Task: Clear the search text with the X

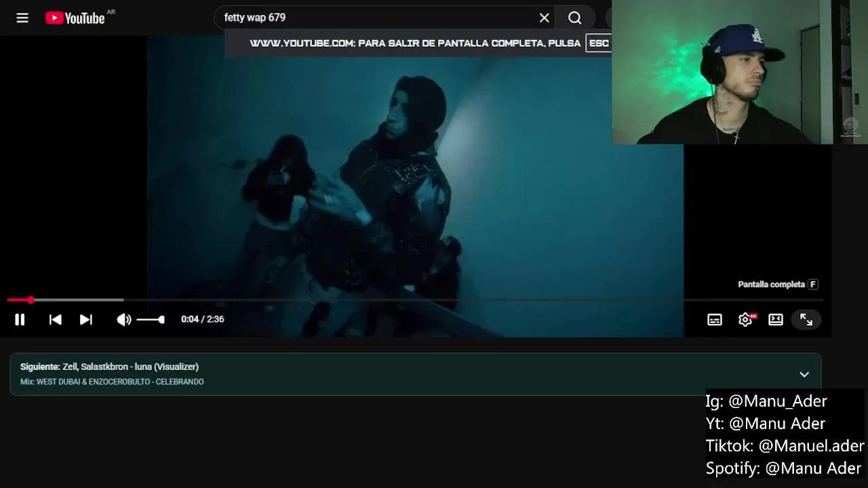Action: 544,18
